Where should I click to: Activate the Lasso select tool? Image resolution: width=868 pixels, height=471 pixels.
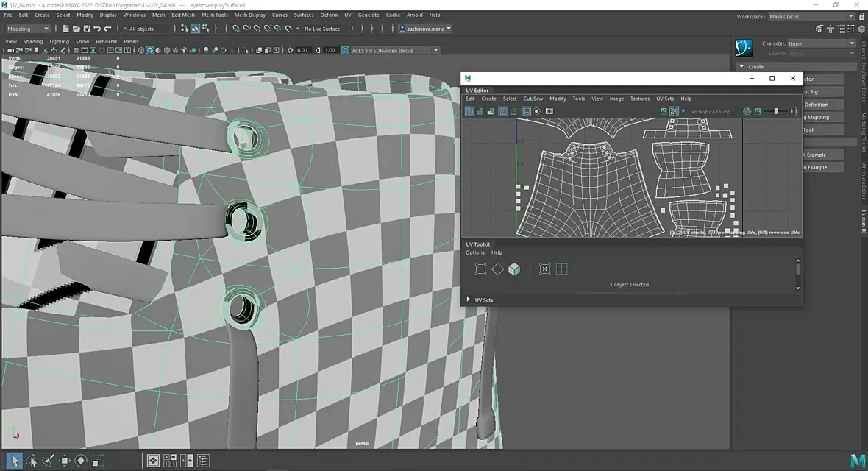[31, 461]
